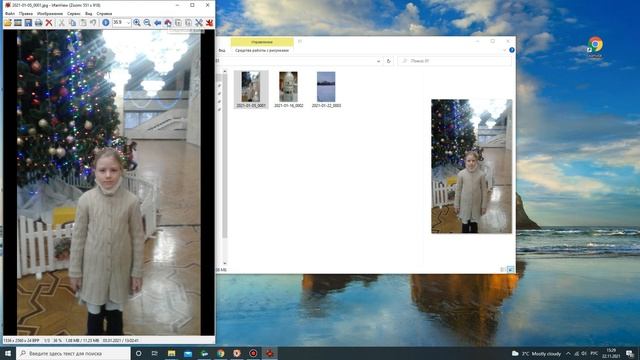Image resolution: width=640 pixels, height=360 pixels.
Task: Click the keyboard language indicator in system tray
Action: (594, 353)
